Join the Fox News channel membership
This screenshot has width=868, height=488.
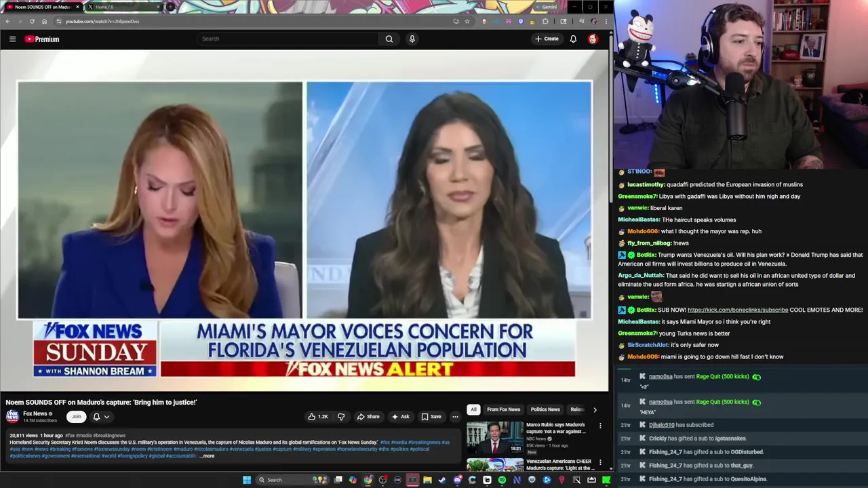(x=77, y=417)
